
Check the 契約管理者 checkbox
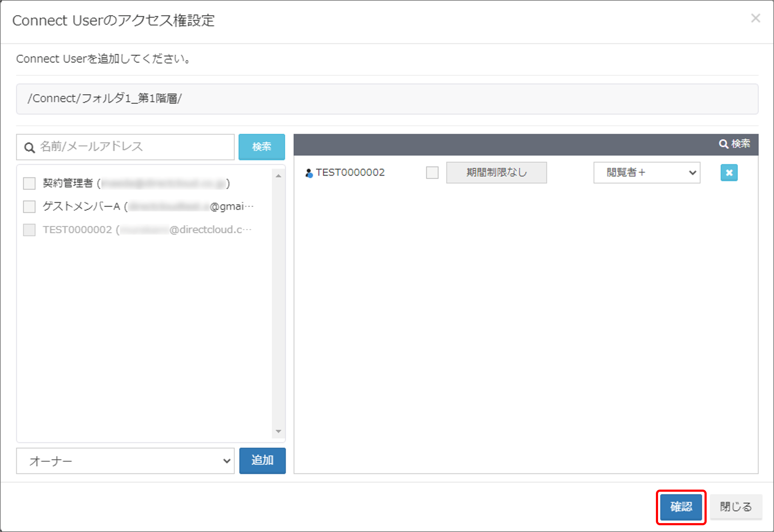29,183
